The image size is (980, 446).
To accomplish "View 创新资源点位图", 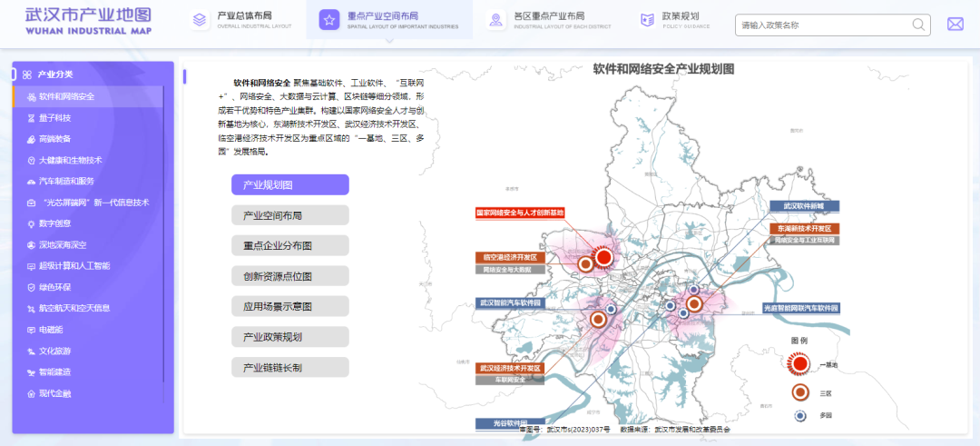I will (x=290, y=276).
